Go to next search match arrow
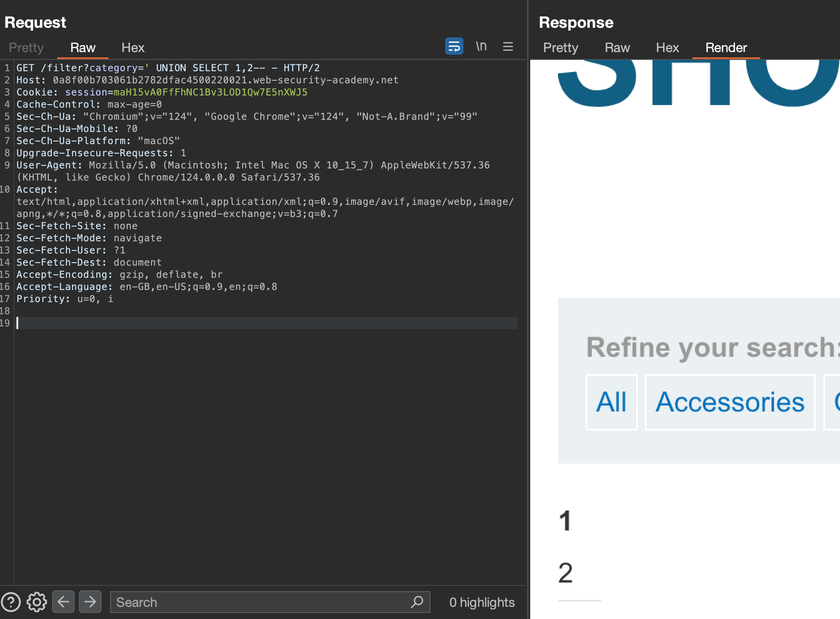 [x=90, y=602]
